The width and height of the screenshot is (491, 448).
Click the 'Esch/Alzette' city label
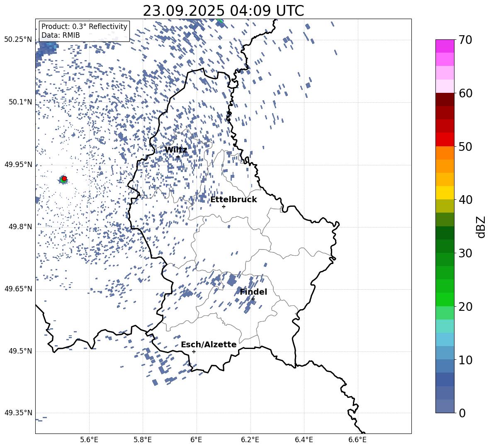click(x=209, y=345)
